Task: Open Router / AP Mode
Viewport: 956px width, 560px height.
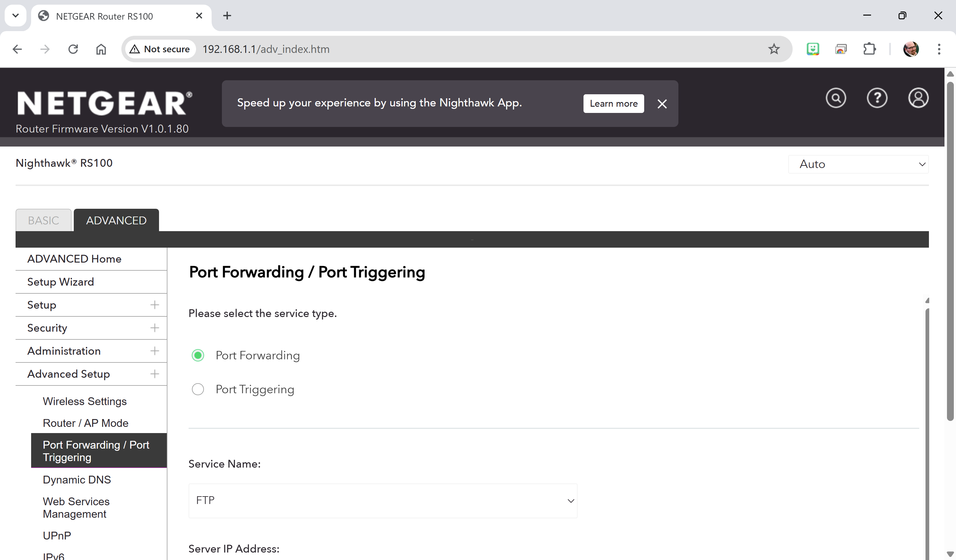Action: (x=85, y=423)
